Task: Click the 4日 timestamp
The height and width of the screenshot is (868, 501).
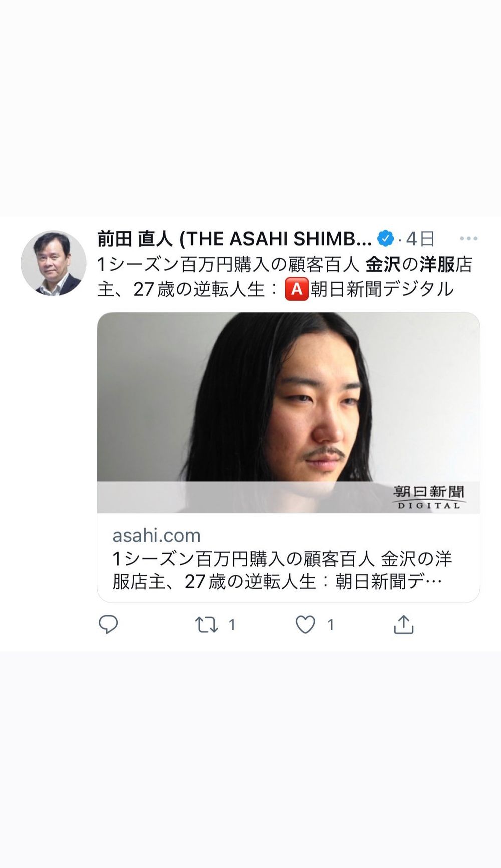Action: [420, 239]
